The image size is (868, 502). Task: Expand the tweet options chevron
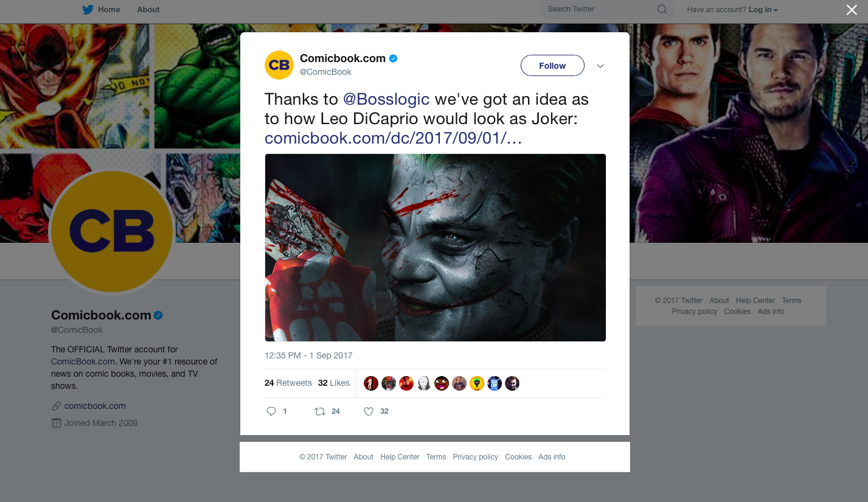tap(600, 66)
